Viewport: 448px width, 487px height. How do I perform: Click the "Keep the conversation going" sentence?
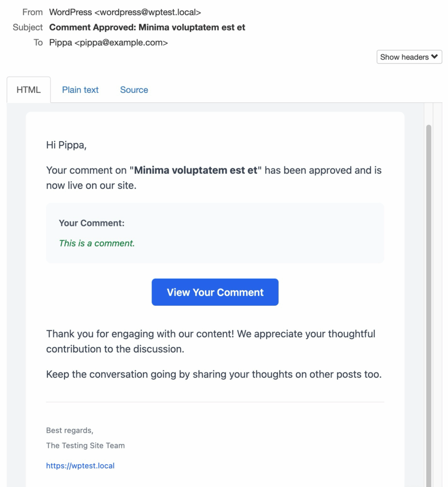click(x=214, y=374)
